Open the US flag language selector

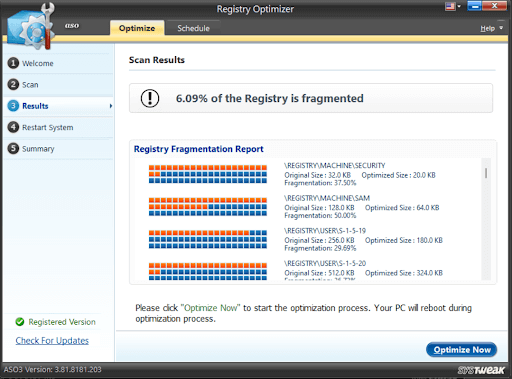(x=452, y=6)
